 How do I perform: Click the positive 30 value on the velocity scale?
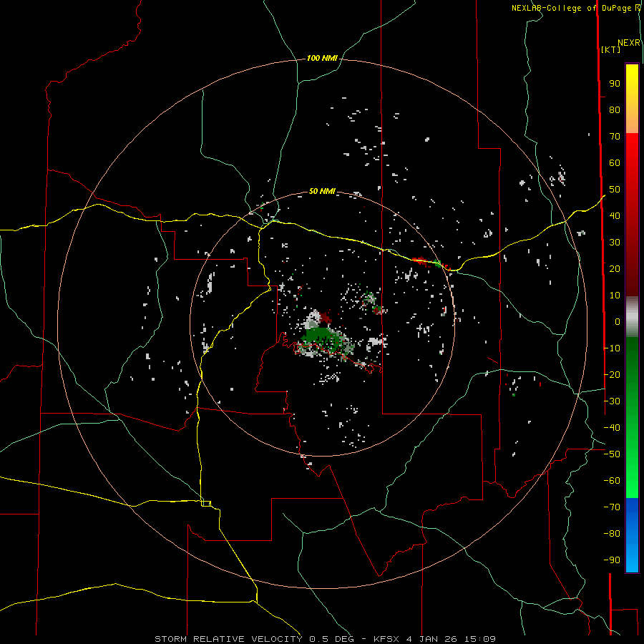click(x=615, y=243)
